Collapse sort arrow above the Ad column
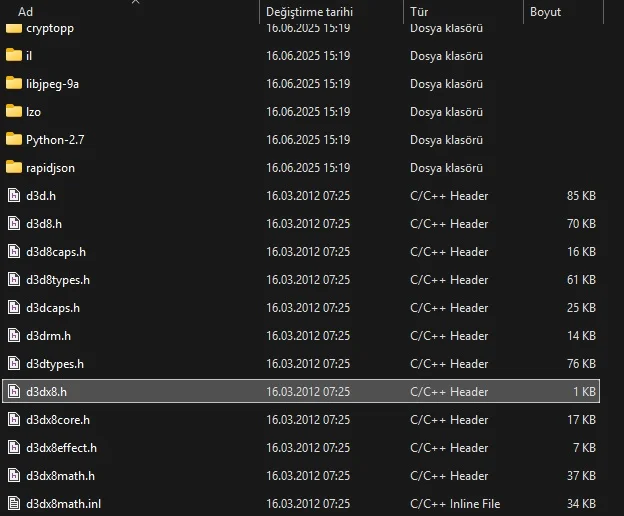Screen dimensions: 624x516 pyautogui.click(x=135, y=2)
